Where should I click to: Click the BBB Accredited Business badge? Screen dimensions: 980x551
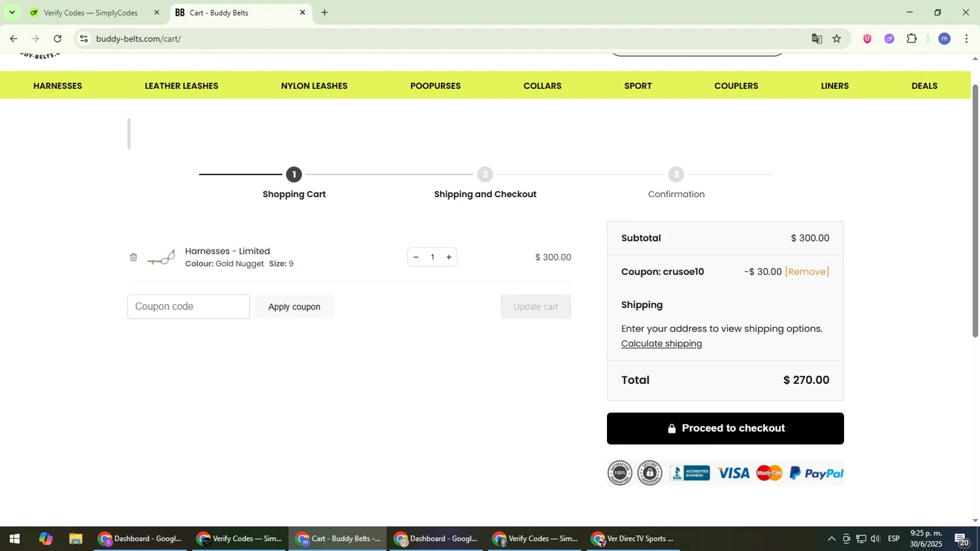690,473
